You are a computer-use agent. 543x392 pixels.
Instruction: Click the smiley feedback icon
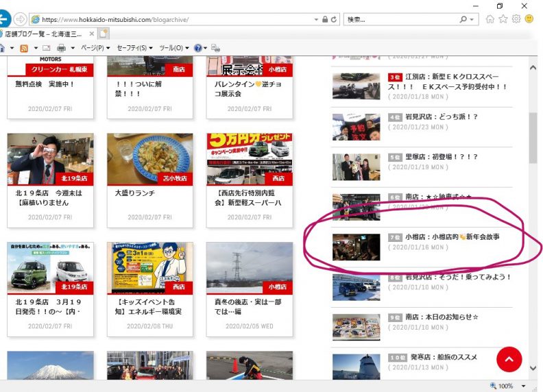(529, 19)
